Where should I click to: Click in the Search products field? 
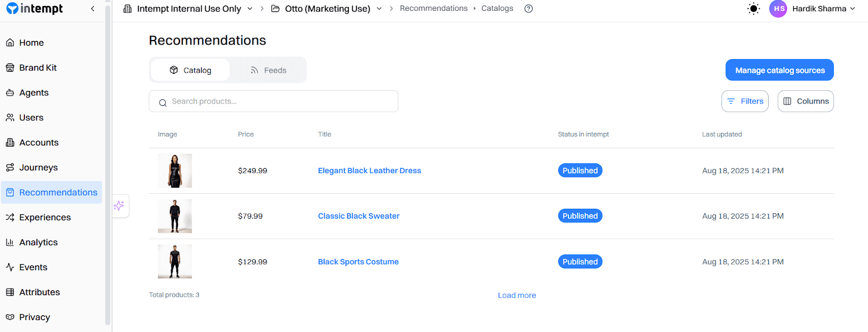(x=273, y=101)
